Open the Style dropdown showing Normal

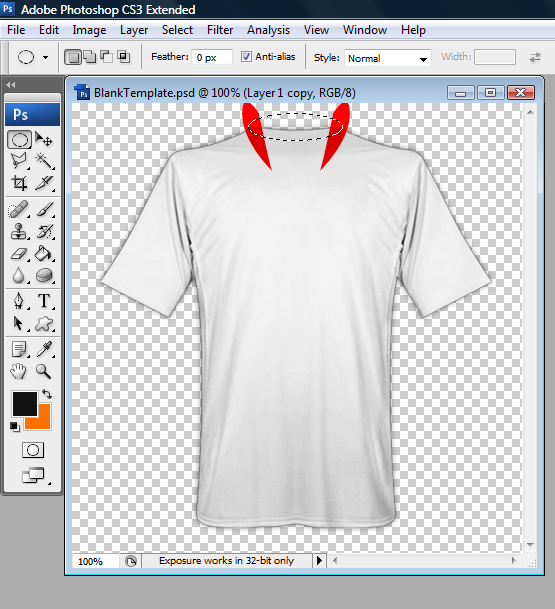pyautogui.click(x=388, y=58)
